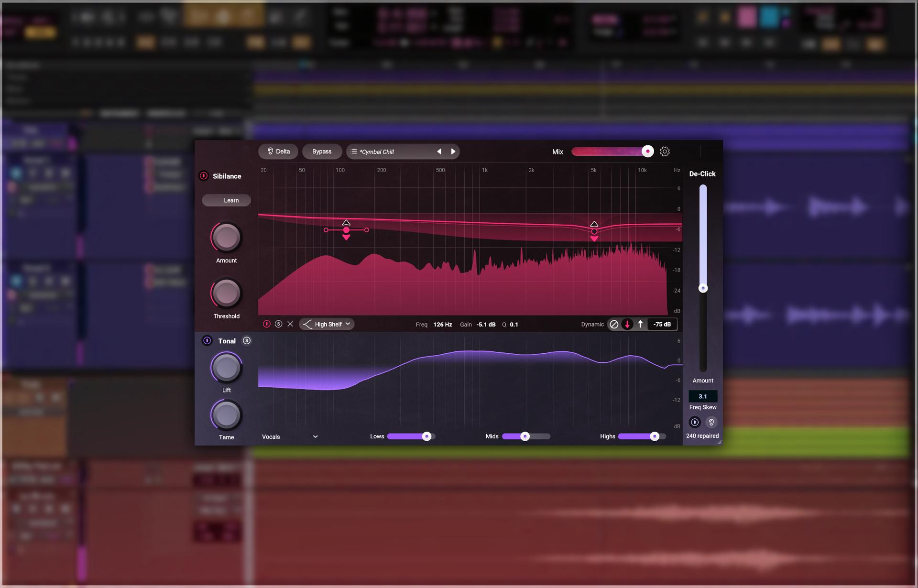Screen dimensions: 918x588
Task: Click the Dynamic threshold -75 dB field
Action: click(662, 324)
